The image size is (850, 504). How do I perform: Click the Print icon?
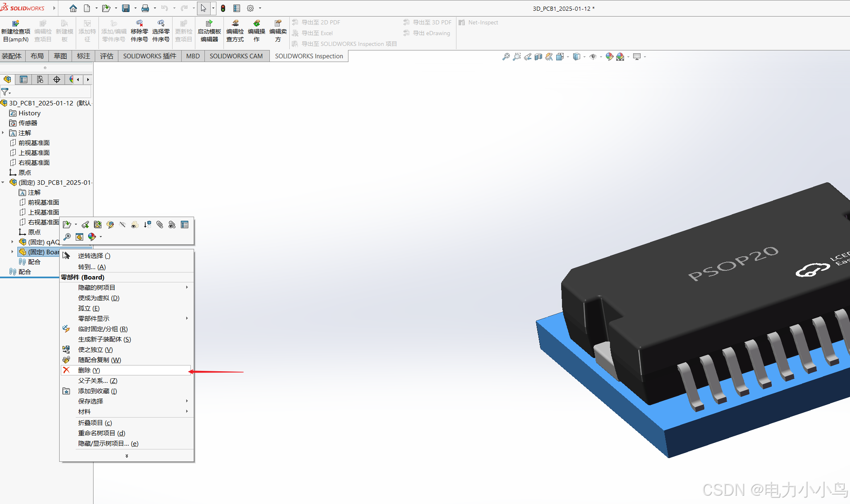145,8
